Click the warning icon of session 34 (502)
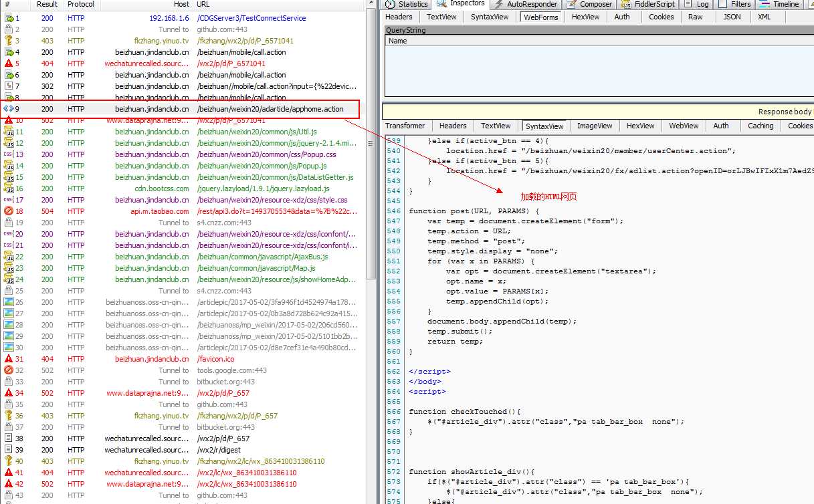This screenshot has height=504, width=814. (9, 393)
